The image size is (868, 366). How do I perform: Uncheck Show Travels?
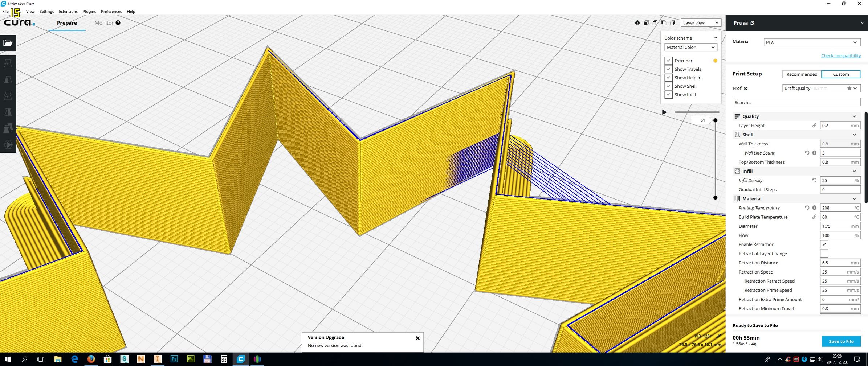pos(668,69)
